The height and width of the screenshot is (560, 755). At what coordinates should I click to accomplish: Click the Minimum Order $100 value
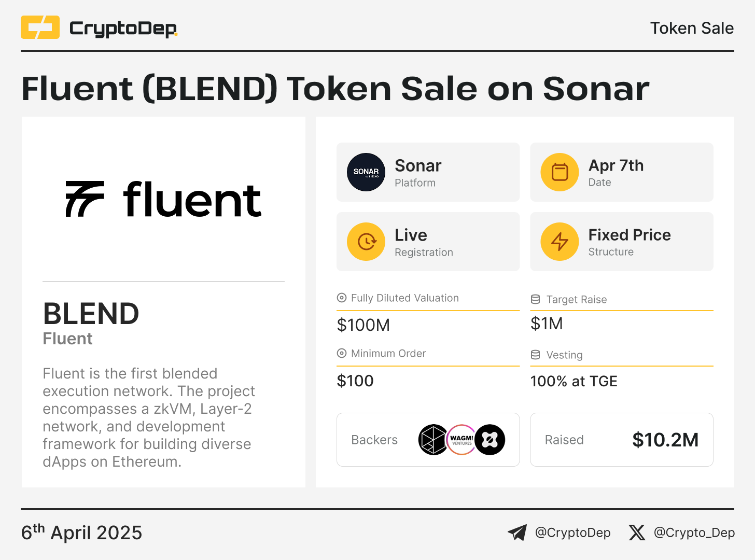pyautogui.click(x=355, y=381)
